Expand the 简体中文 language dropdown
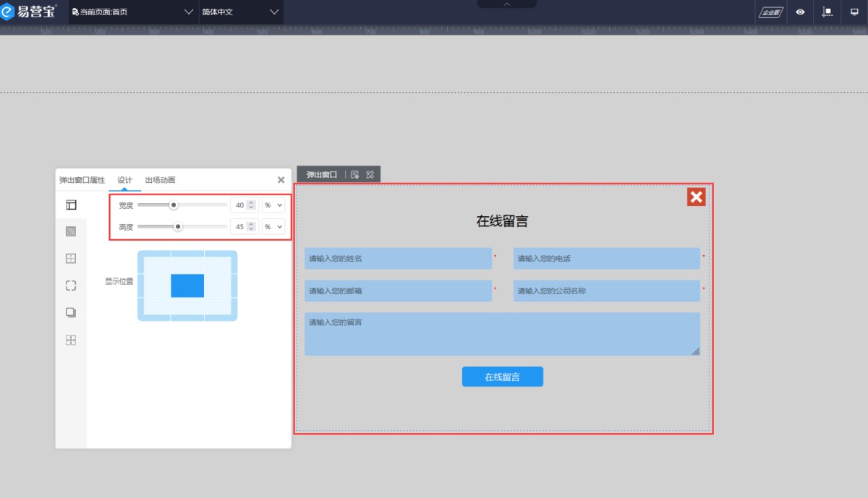This screenshot has height=498, width=868. coord(240,12)
